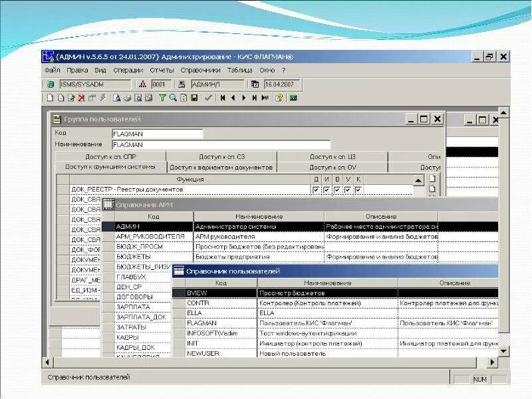Click Функция column header in group window

click(190, 179)
